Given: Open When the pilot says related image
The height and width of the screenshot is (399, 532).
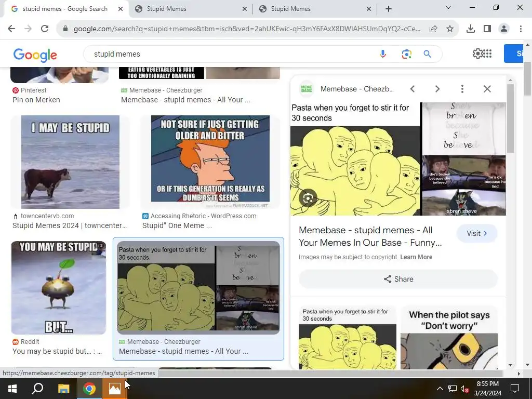Looking at the screenshot, I should coord(449,338).
